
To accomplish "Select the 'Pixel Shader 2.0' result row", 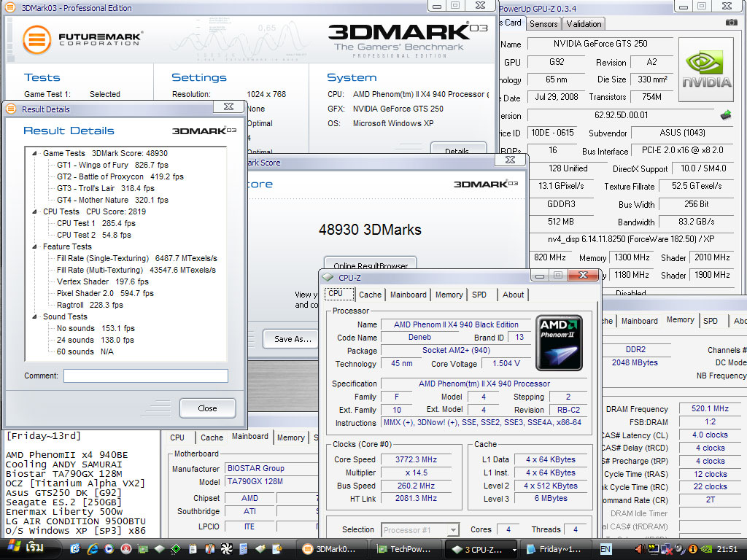I will pyautogui.click(x=105, y=293).
